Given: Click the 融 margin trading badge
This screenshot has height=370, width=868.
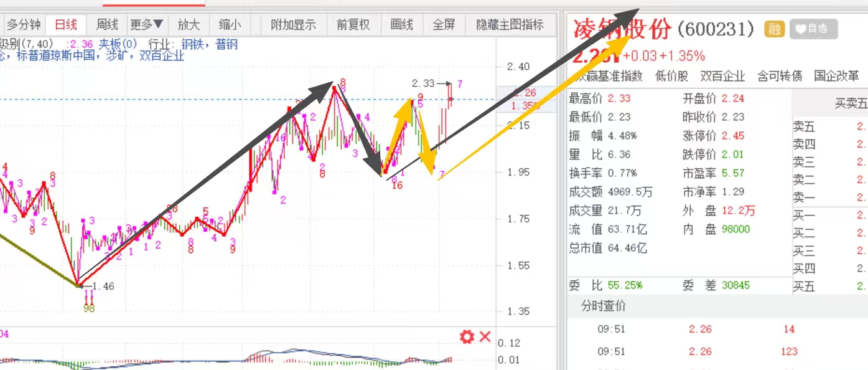Looking at the screenshot, I should coord(775,29).
